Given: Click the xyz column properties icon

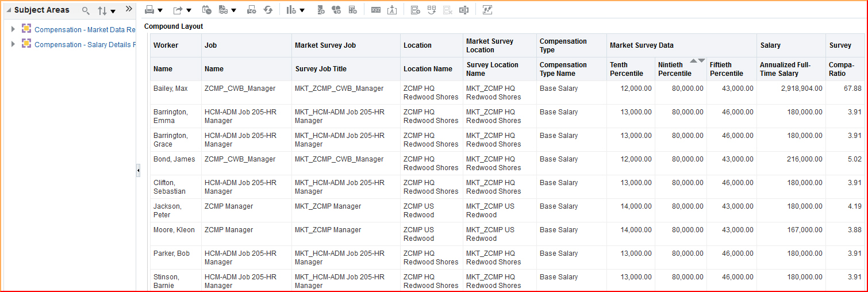Looking at the screenshot, I should (x=376, y=10).
